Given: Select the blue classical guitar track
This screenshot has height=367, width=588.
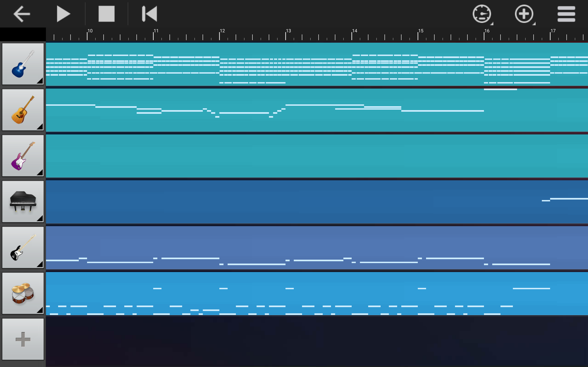Looking at the screenshot, I should (x=23, y=64).
